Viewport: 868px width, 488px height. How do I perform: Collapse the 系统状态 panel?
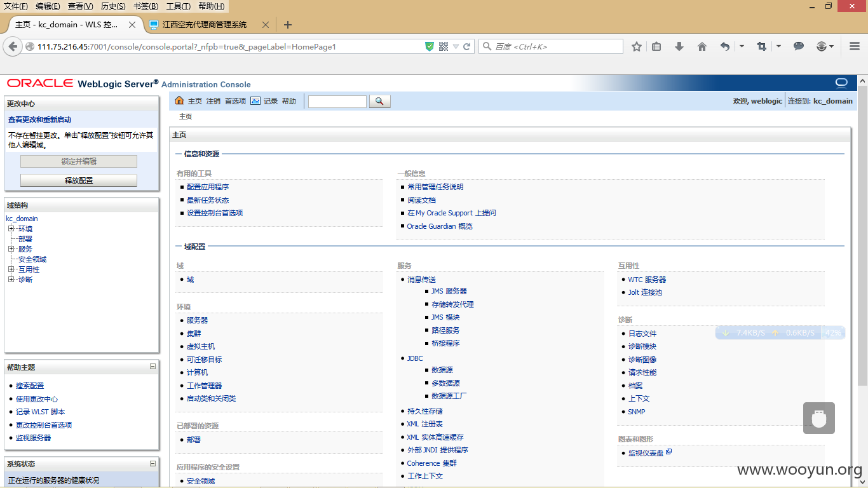point(153,463)
